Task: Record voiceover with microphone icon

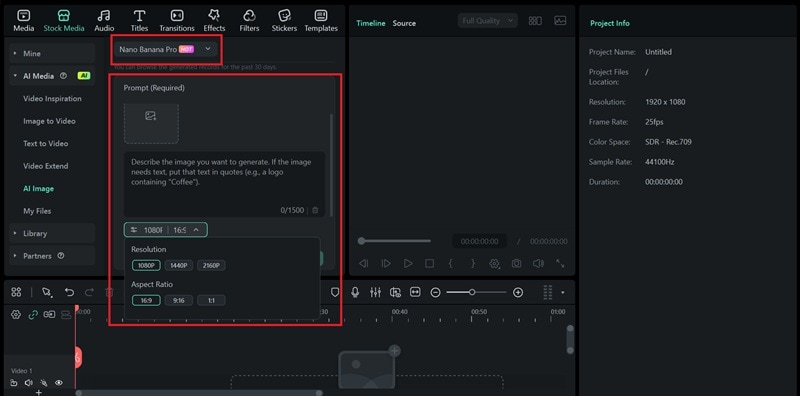Action: pyautogui.click(x=355, y=292)
